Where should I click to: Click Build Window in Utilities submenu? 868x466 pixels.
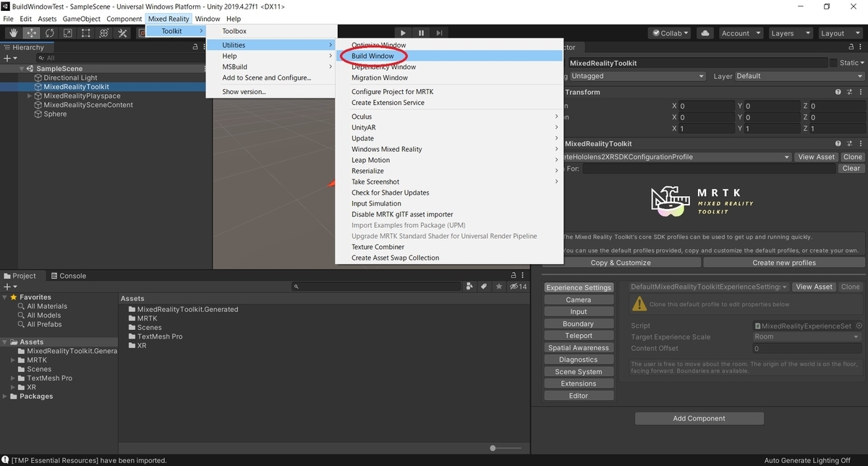449,56
